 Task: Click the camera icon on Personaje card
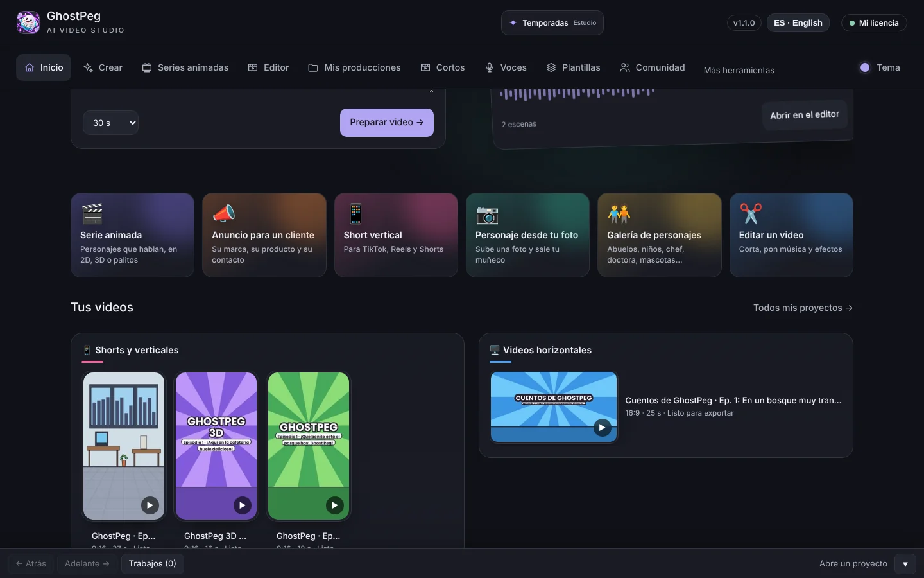(x=487, y=214)
